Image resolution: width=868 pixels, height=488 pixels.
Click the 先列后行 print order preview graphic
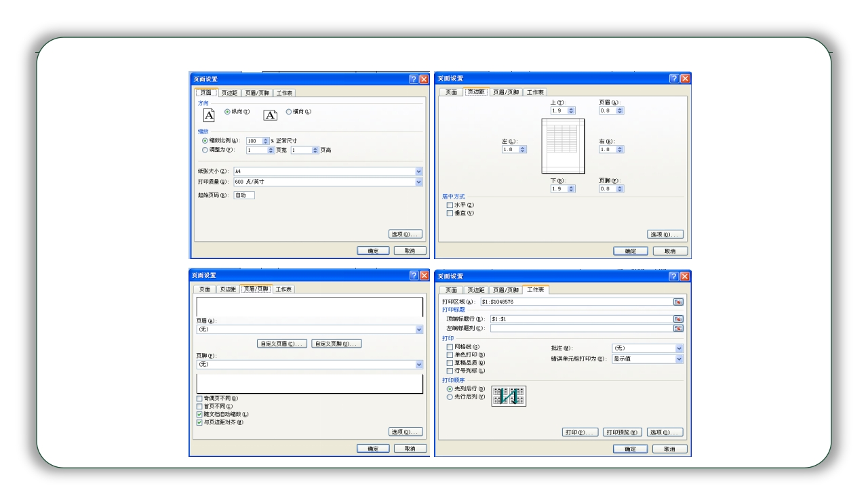pyautogui.click(x=509, y=396)
